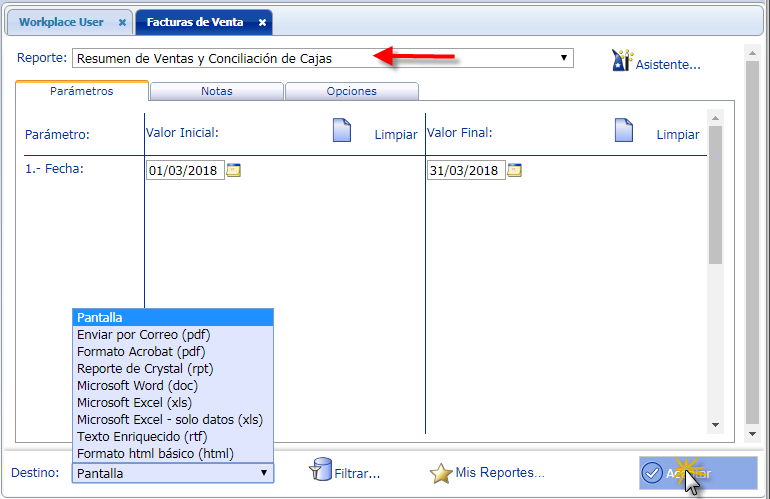Open calendar picker for end date 31/03/2018
Screen dimensions: 770x499
coord(514,170)
